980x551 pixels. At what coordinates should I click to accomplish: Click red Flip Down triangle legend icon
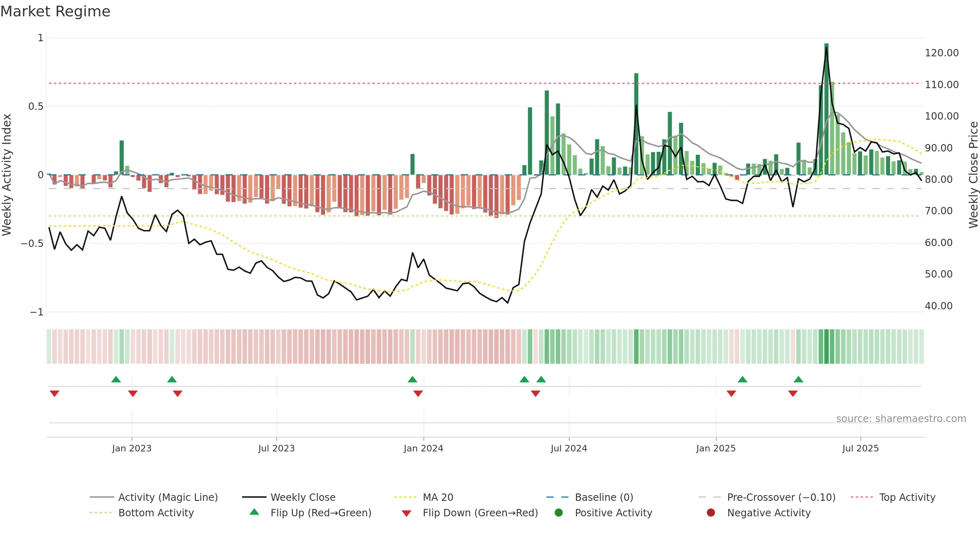(x=406, y=513)
